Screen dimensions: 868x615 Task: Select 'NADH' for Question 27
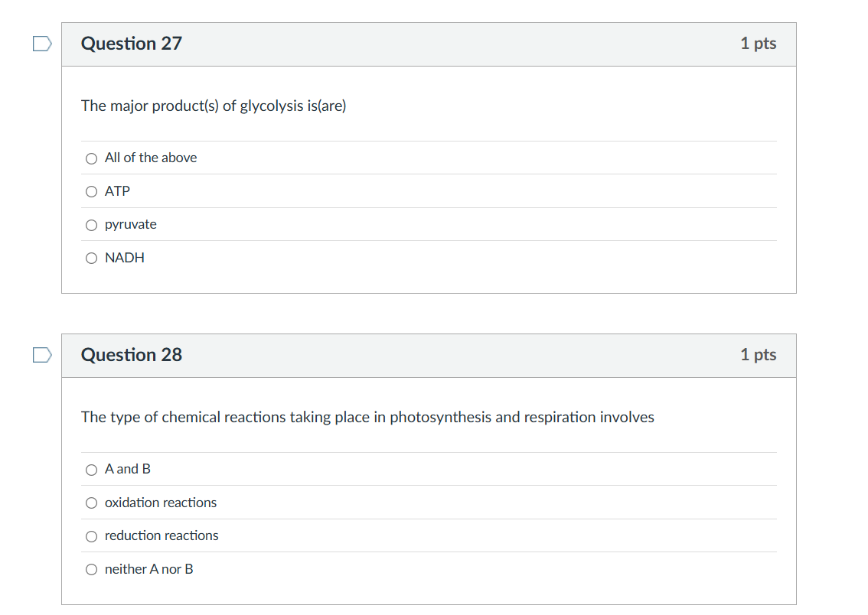tap(91, 258)
